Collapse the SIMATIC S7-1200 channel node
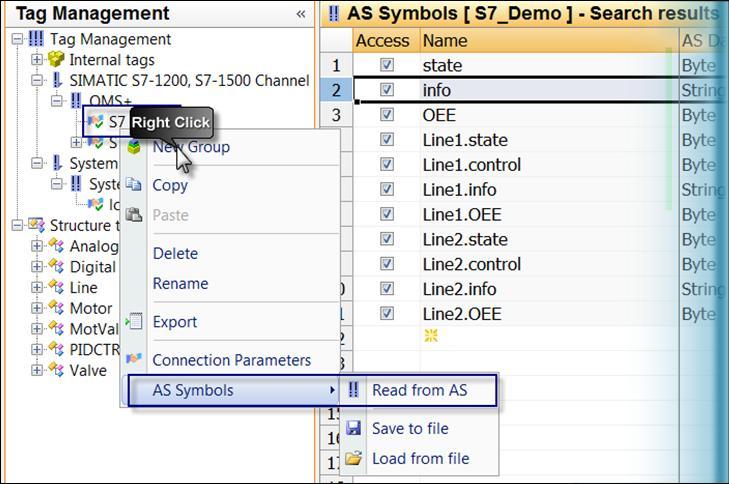 tap(37, 80)
